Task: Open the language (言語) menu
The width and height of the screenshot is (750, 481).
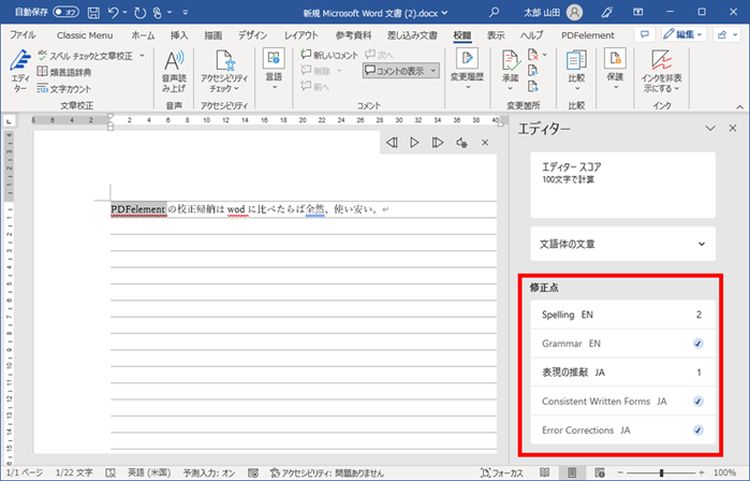Action: coord(274,70)
